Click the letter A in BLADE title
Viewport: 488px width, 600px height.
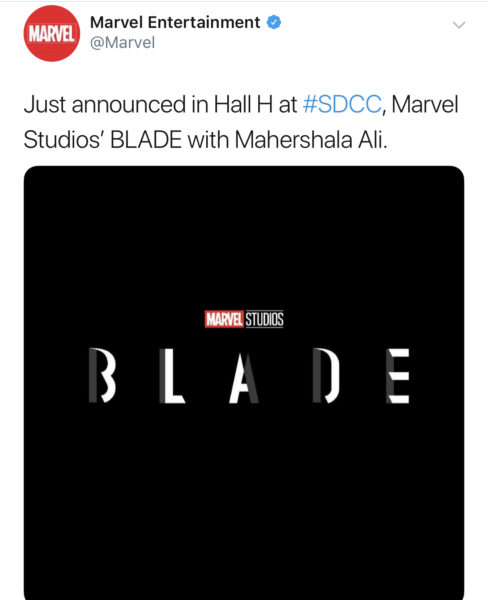[x=244, y=378]
